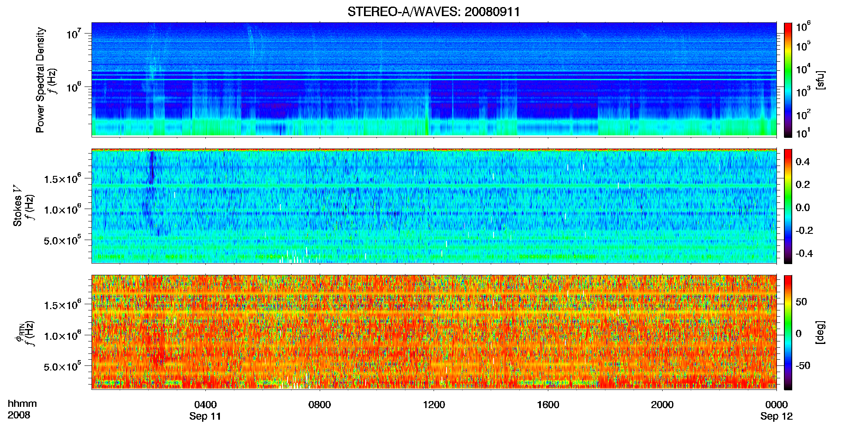Click the 2000 time tick label

662,405
